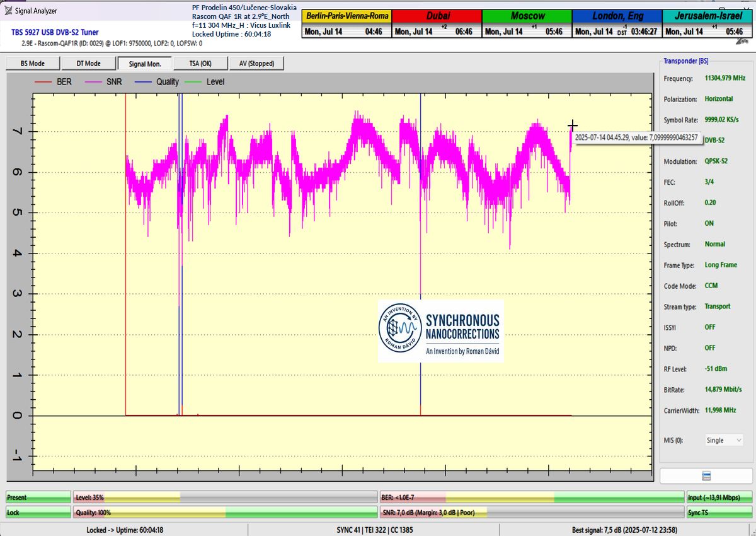This screenshot has height=536, width=756.
Task: Switch to BS Mode
Action: tap(33, 63)
